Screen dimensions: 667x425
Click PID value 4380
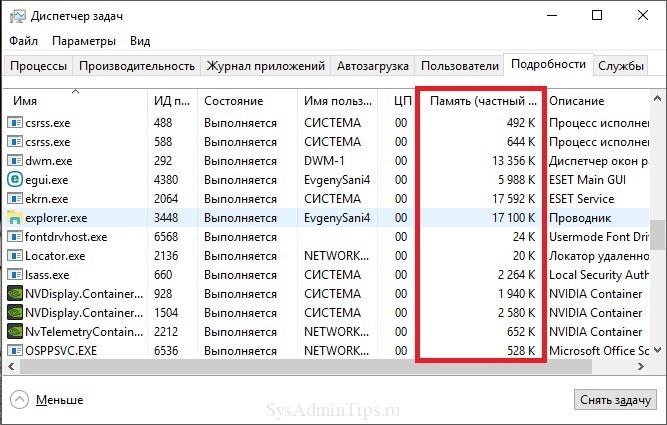pos(166,180)
